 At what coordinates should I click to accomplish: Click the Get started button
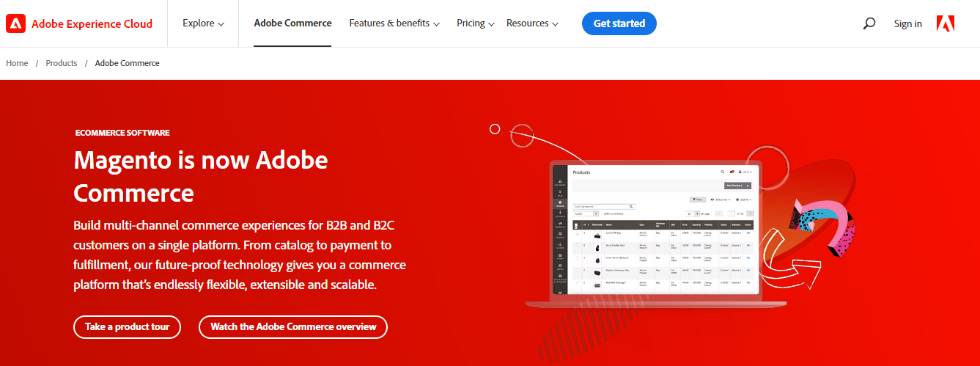619,23
